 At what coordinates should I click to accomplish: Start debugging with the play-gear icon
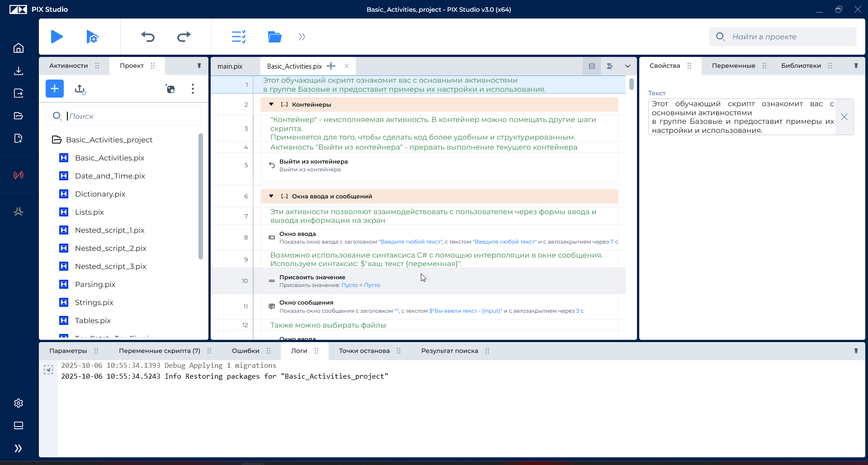(x=92, y=37)
